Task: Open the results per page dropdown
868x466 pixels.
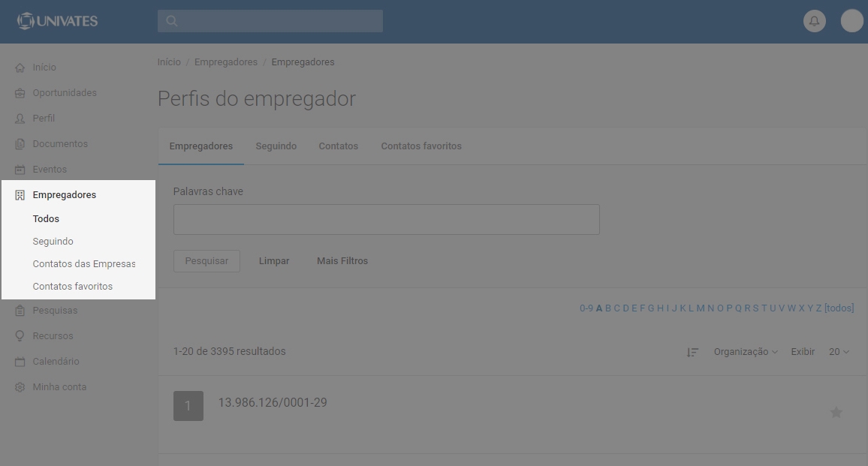Action: pyautogui.click(x=839, y=352)
